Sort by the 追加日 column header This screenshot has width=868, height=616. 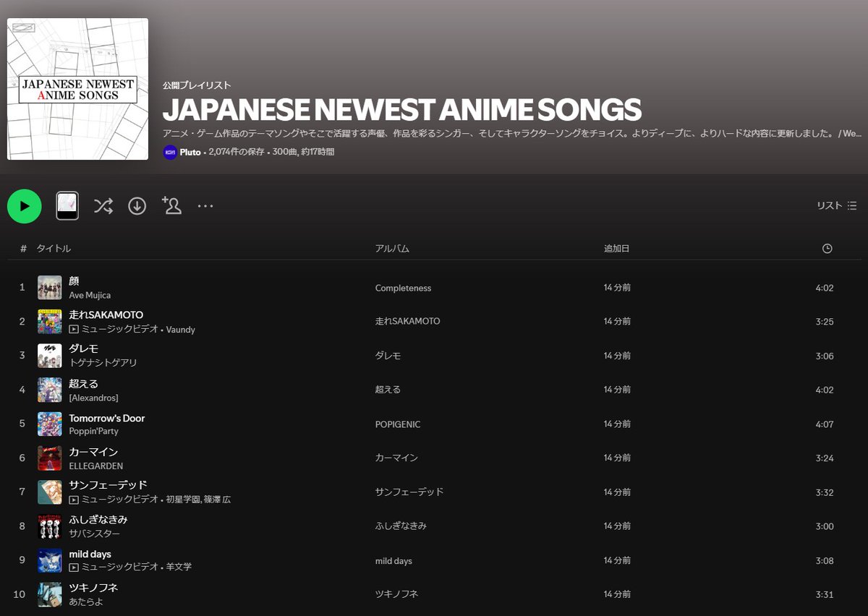click(x=617, y=249)
